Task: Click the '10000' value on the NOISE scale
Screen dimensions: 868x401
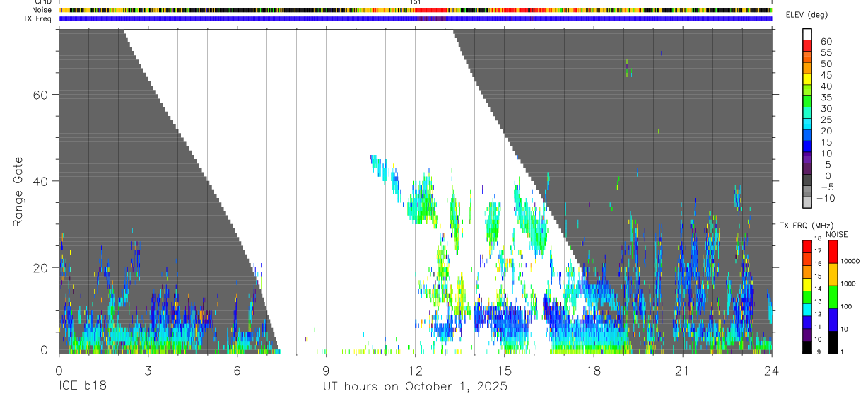Action: click(x=850, y=262)
